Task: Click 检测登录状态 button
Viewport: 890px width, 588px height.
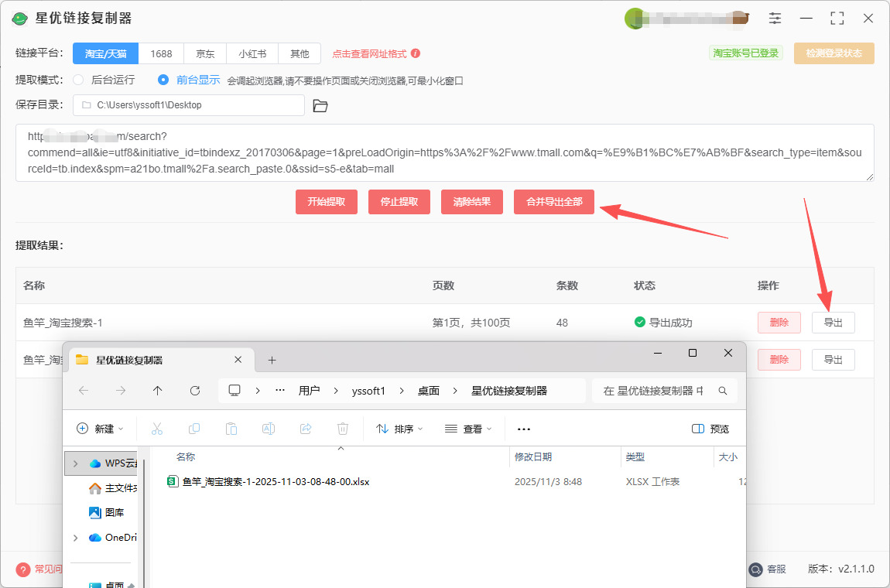Action: [x=834, y=53]
